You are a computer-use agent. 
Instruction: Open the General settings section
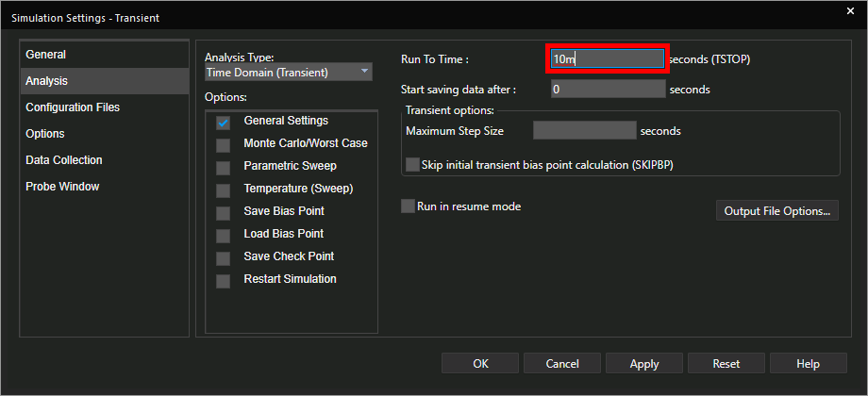point(104,54)
